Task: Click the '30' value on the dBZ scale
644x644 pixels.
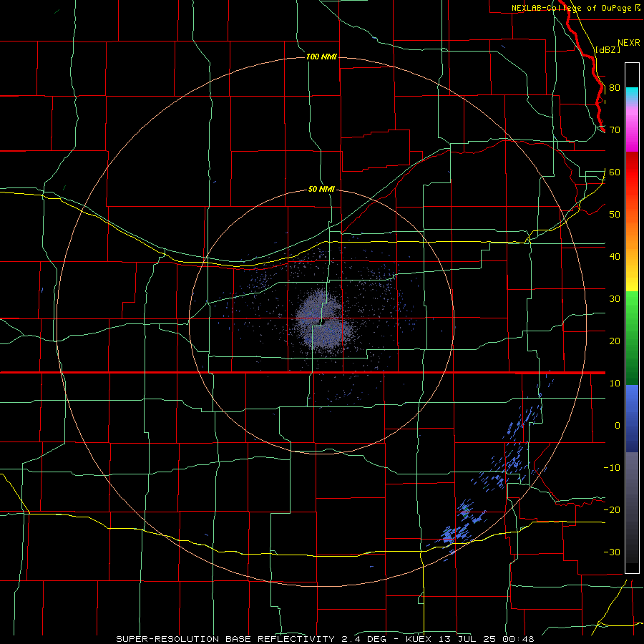Action: (615, 299)
